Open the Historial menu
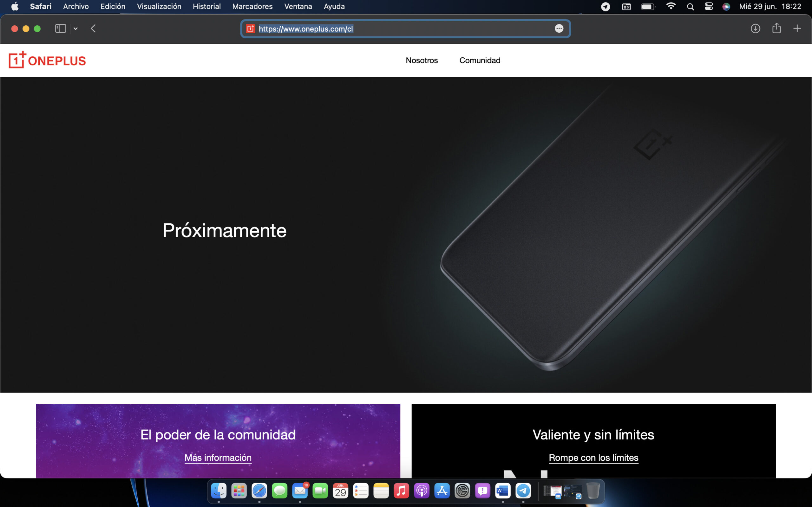 pos(206,6)
